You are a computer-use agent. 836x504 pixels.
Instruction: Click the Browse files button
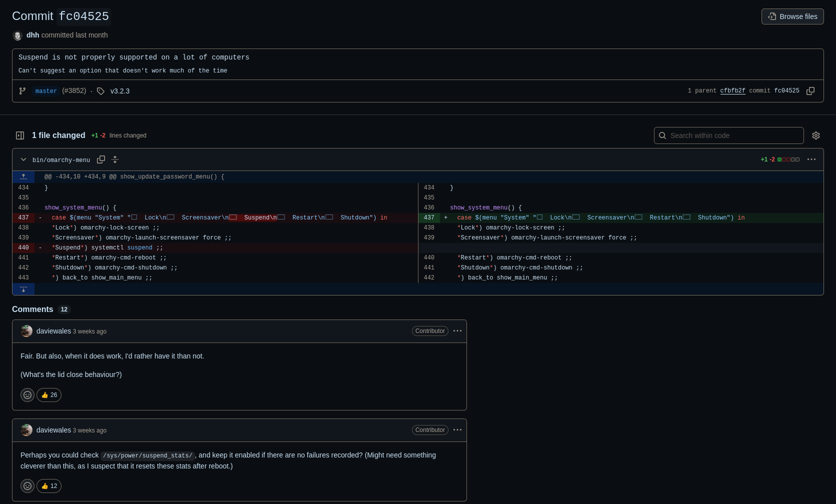(x=792, y=16)
